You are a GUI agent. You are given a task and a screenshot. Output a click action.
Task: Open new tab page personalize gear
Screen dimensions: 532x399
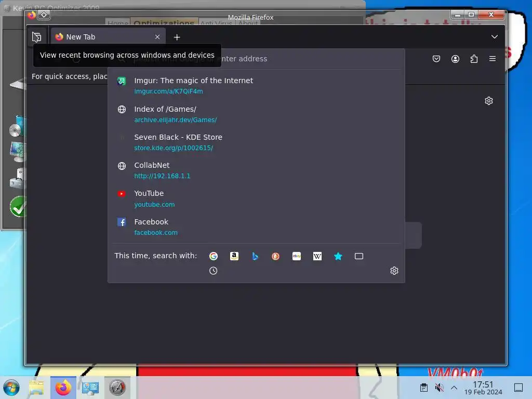pos(488,101)
